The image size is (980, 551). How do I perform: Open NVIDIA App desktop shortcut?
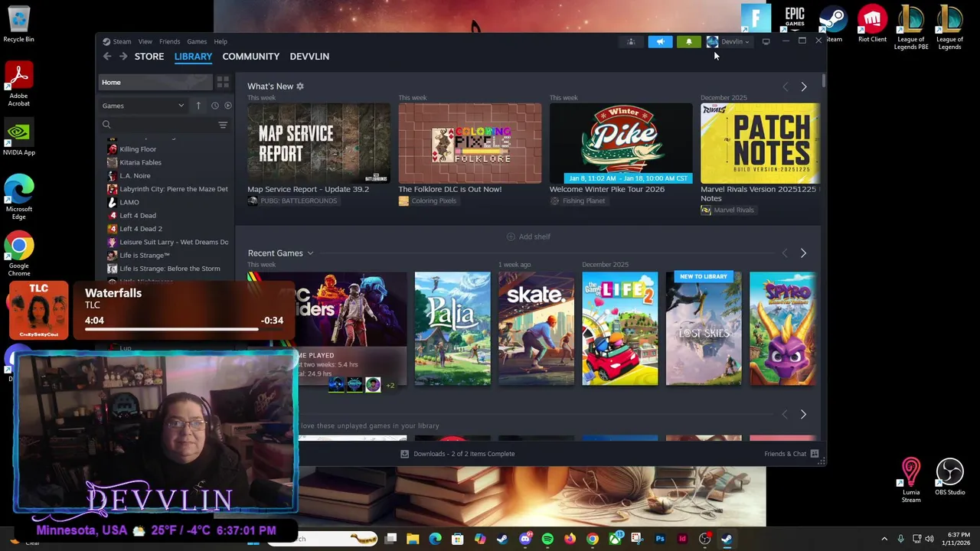(x=18, y=138)
